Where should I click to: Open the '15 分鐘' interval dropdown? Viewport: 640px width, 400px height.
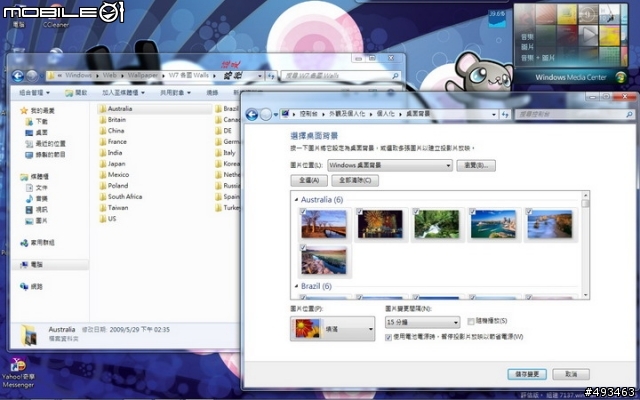tap(422, 322)
